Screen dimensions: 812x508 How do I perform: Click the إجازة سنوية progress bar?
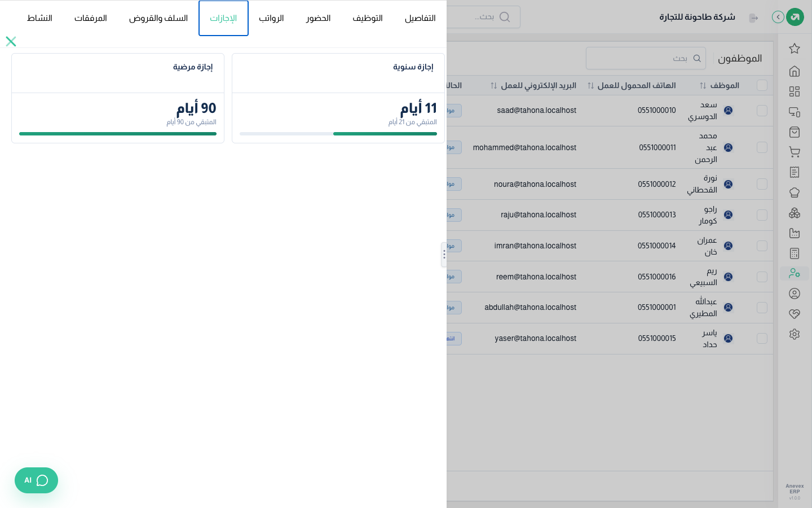pos(338,134)
